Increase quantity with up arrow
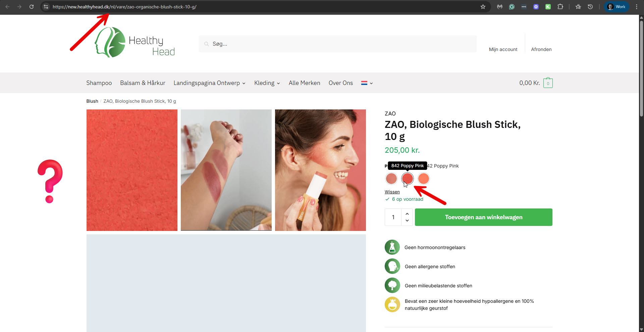Screen dimensions: 644x332 point(407,214)
